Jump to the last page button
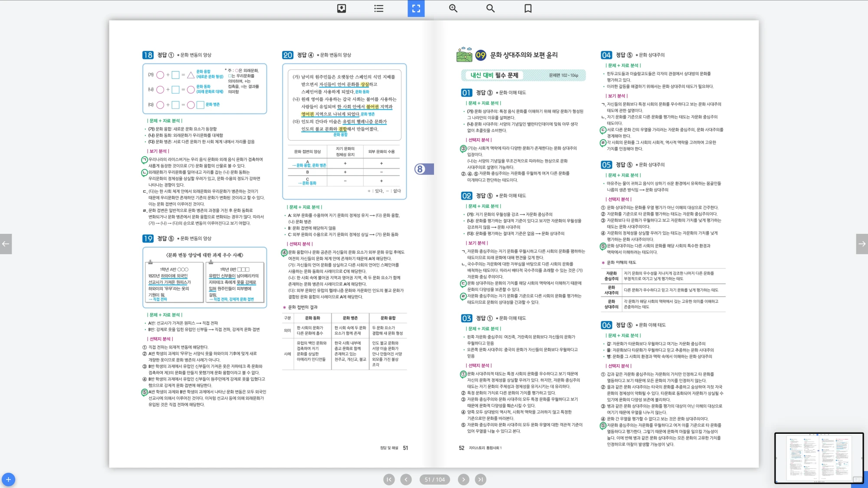868x488 pixels. point(480,479)
